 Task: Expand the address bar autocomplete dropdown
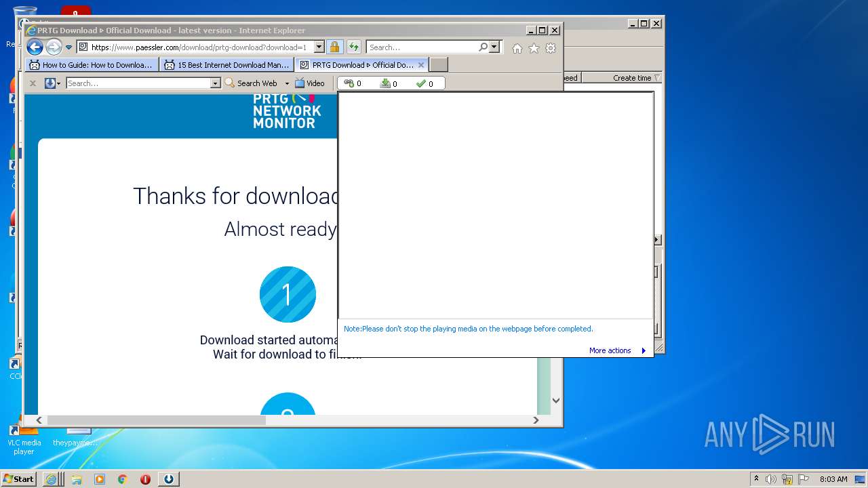coord(319,47)
